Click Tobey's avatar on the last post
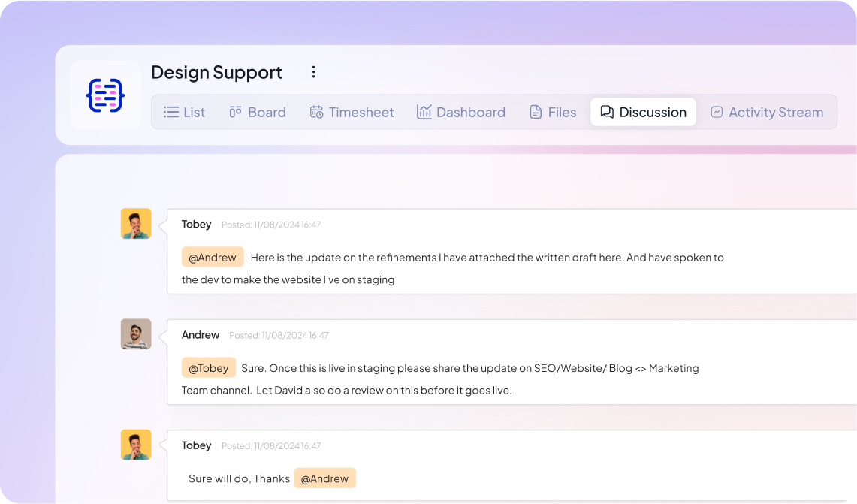Viewport: 857px width, 504px height. (136, 445)
